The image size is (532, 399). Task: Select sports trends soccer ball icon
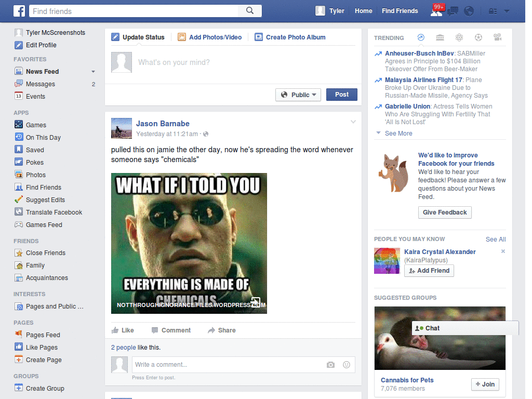pyautogui.click(x=478, y=37)
